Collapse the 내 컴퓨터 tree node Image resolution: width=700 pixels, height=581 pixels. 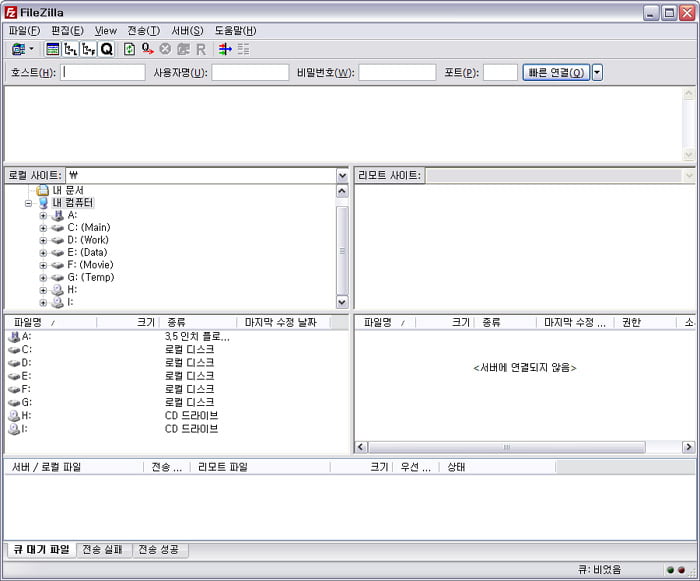(29, 203)
